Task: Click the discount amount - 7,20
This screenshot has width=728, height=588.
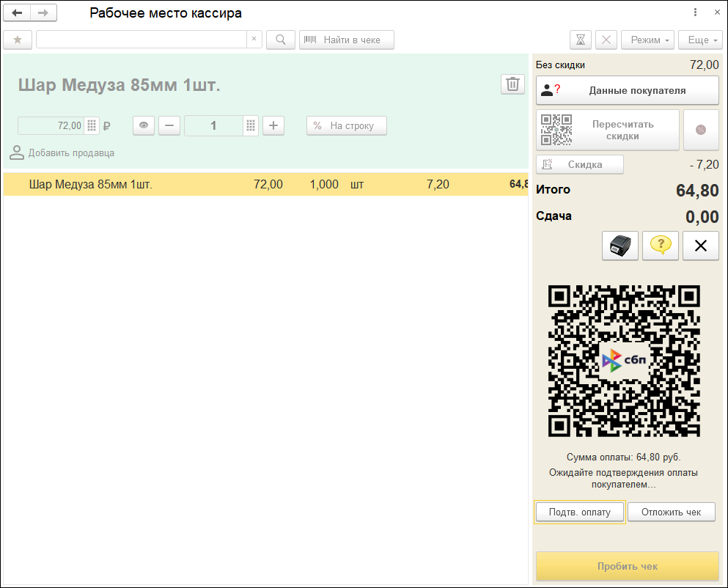Action: [x=705, y=164]
